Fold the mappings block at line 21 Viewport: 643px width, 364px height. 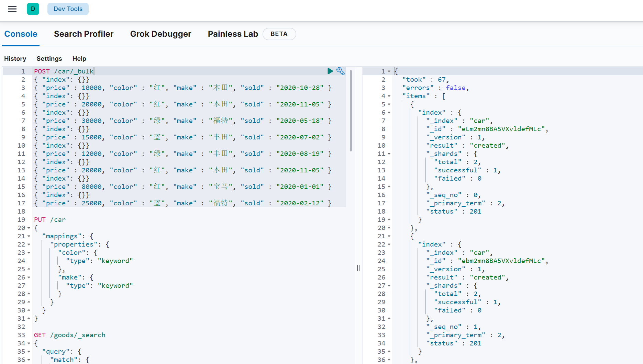pyautogui.click(x=29, y=236)
